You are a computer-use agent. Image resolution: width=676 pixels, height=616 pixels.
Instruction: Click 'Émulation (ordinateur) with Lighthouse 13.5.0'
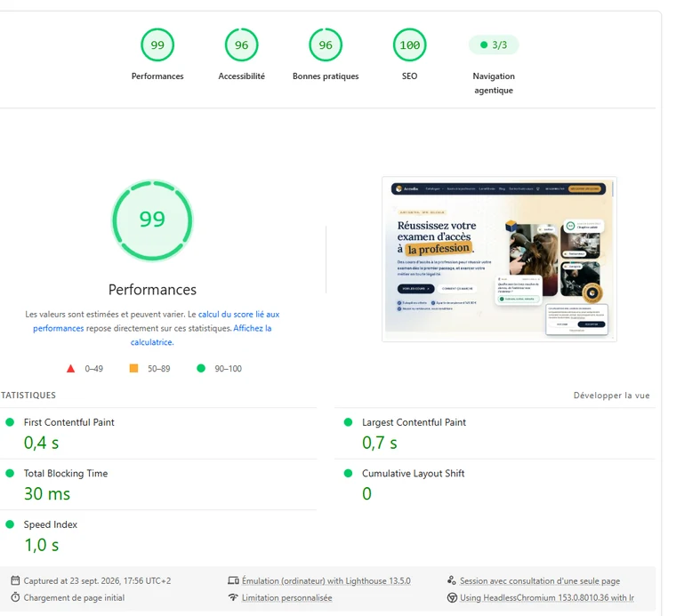[x=326, y=581]
